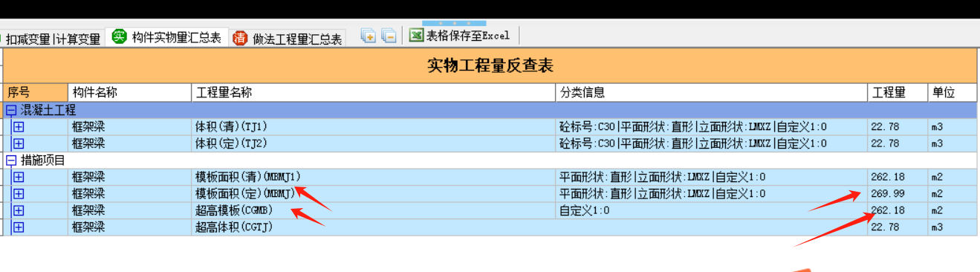The height and width of the screenshot is (272, 980).
Task: Click the green 实 tab icon
Action: pos(119,37)
